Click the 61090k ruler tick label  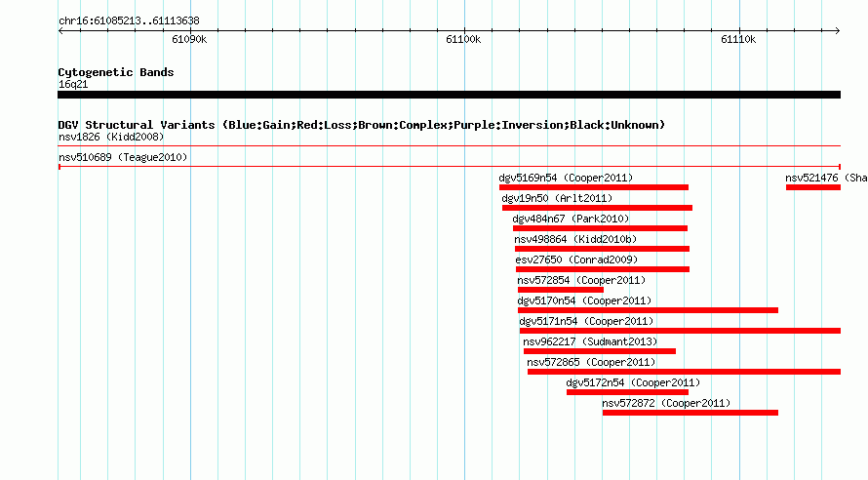pos(189,39)
